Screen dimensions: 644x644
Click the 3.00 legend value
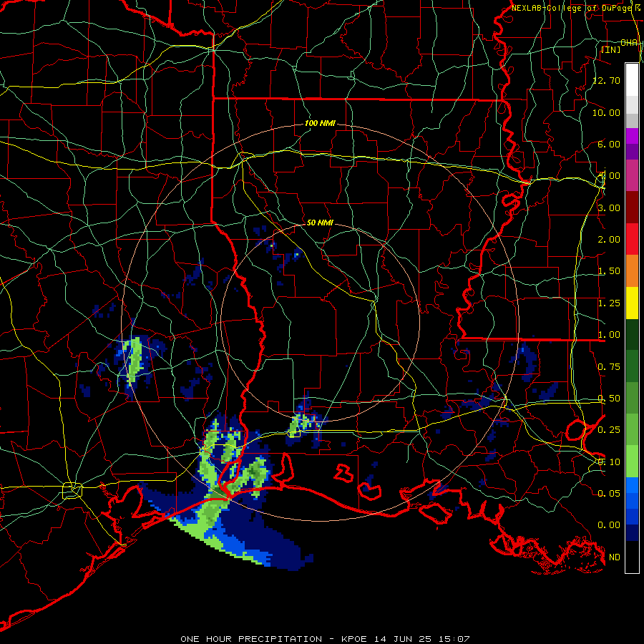(609, 208)
